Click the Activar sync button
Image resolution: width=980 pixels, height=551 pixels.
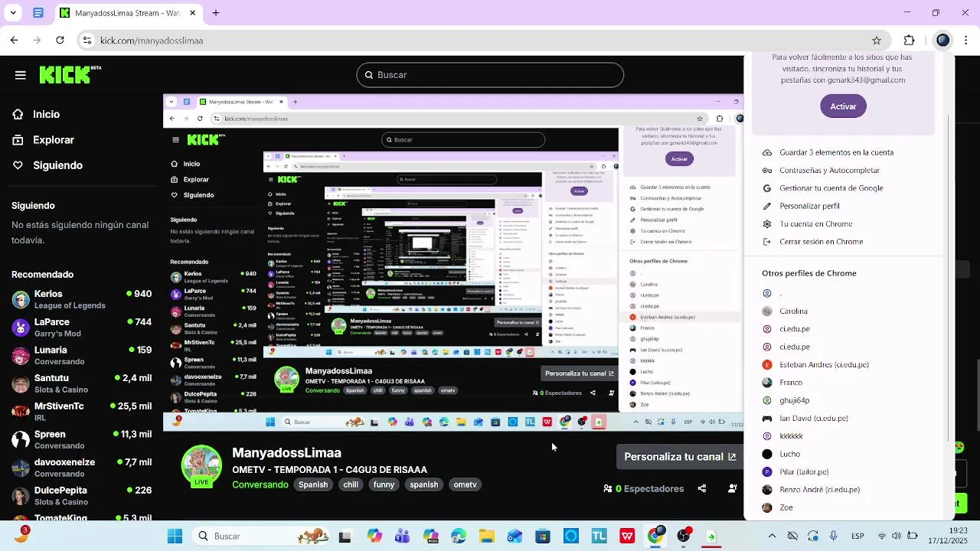point(843,106)
